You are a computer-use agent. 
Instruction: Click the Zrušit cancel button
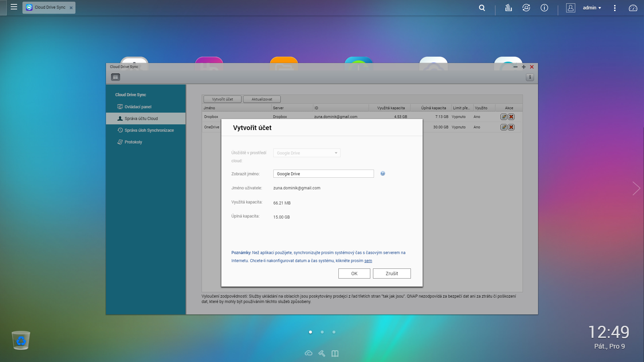click(x=391, y=274)
